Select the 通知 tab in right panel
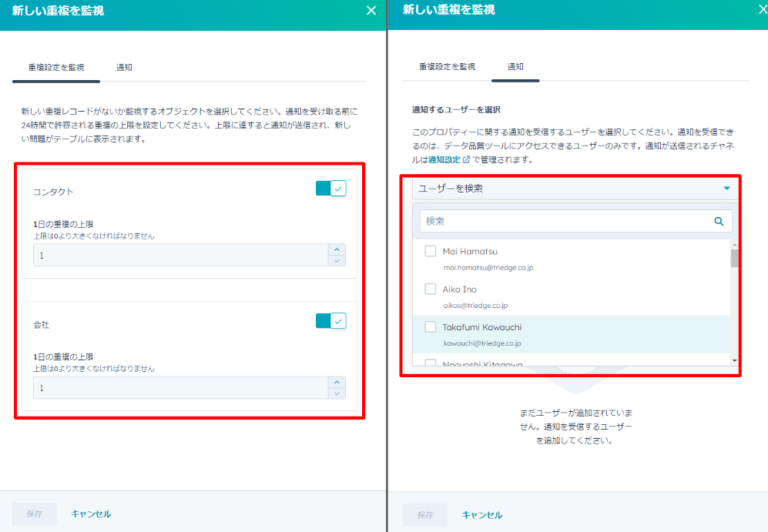Image resolution: width=768 pixels, height=532 pixels. pos(515,66)
